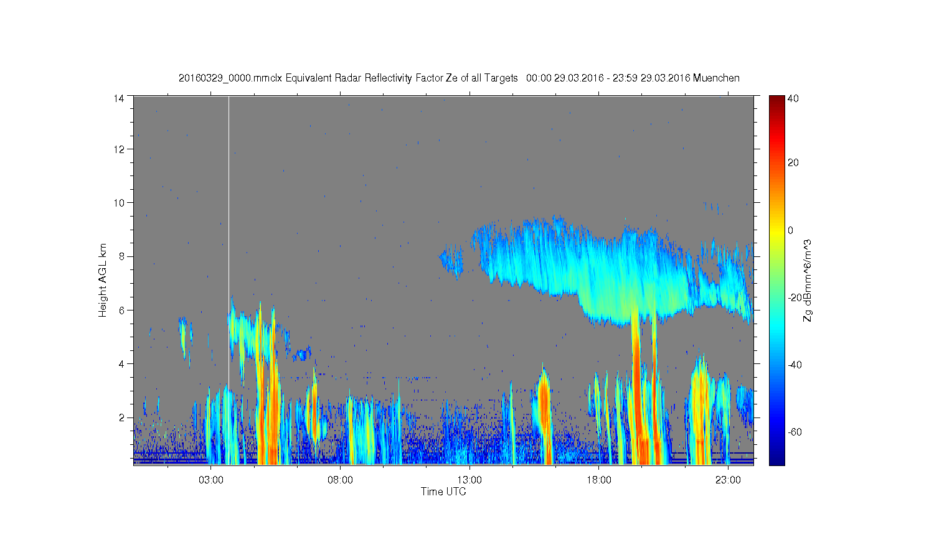Click the colorbar tick label 40
This screenshot has height=560, width=934.
click(x=793, y=98)
